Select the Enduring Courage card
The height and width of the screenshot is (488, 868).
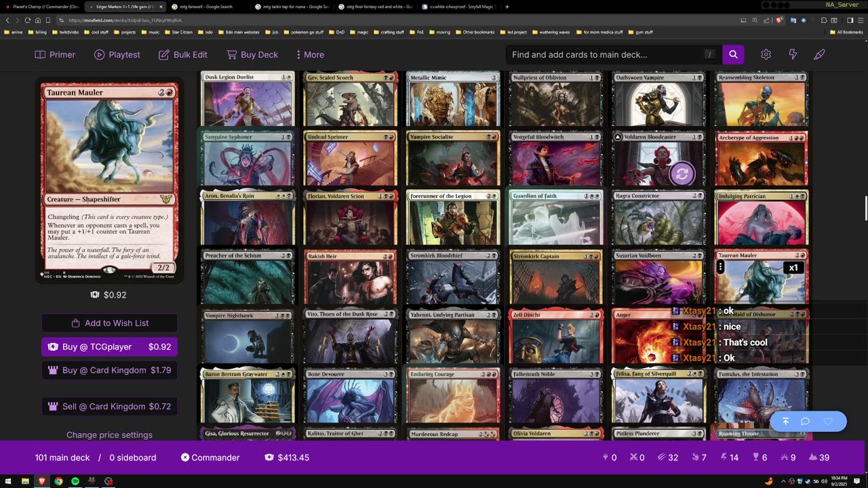tap(453, 396)
